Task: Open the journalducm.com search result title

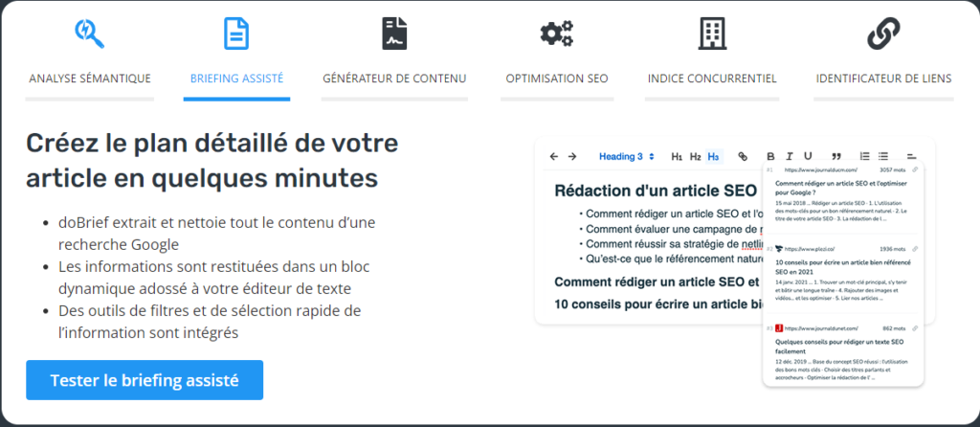Action: point(842,187)
